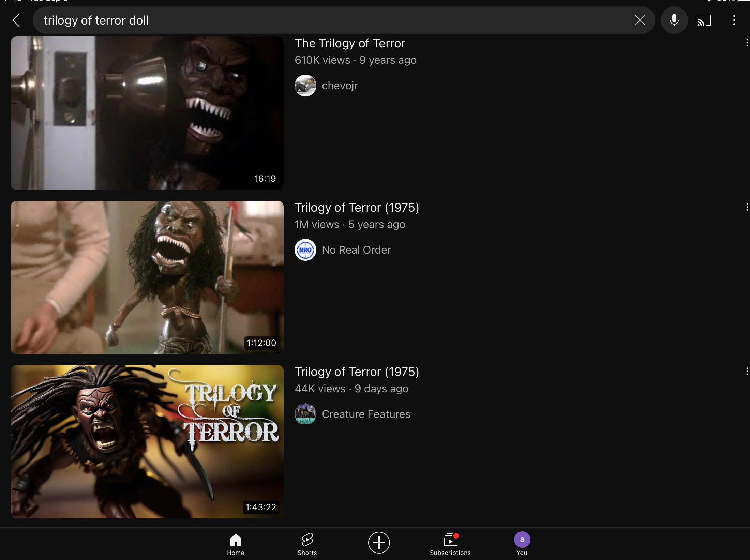
Task: Open 'The Trilogy of Terror' video title
Action: click(350, 43)
